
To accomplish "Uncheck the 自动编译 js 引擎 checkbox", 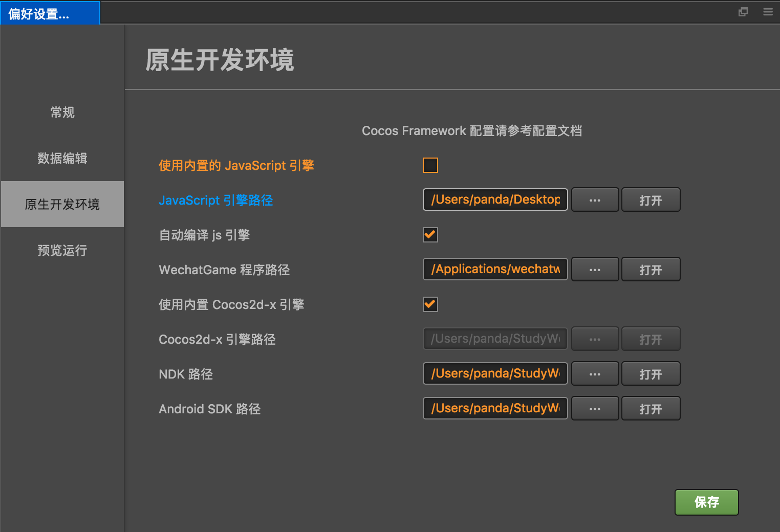I will coord(430,235).
